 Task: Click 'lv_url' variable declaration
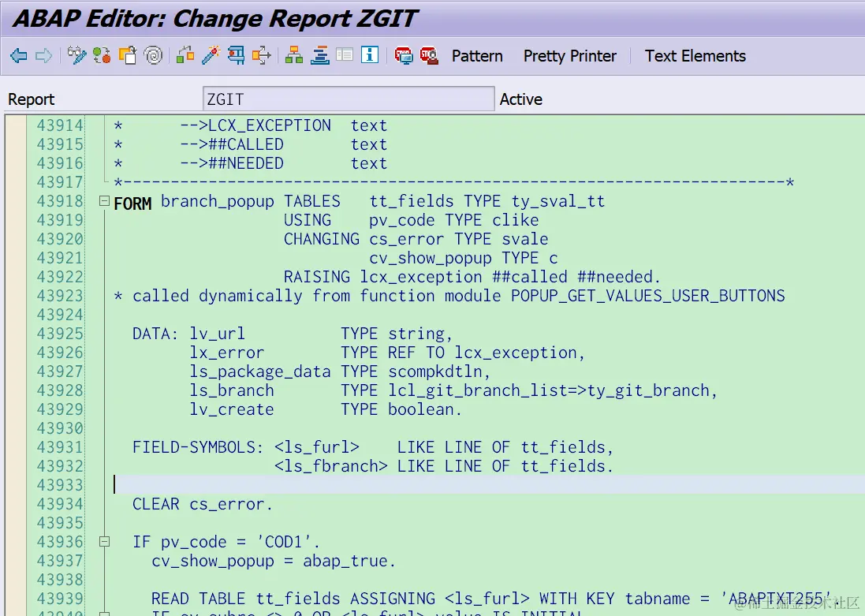[218, 334]
